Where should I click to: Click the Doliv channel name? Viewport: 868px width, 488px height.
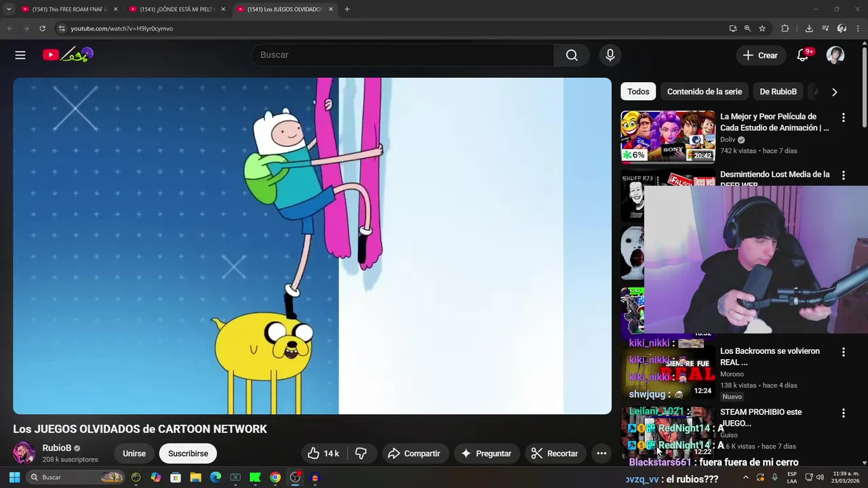click(728, 140)
